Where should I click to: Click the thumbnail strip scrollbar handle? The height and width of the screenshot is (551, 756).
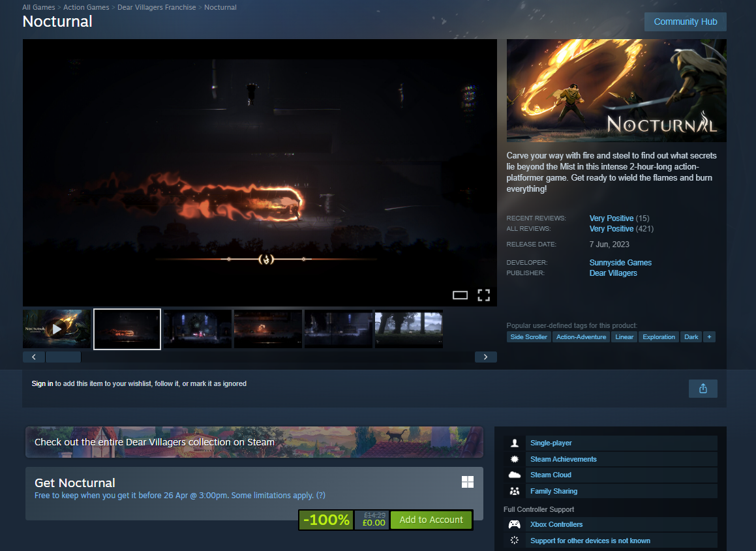click(x=63, y=357)
